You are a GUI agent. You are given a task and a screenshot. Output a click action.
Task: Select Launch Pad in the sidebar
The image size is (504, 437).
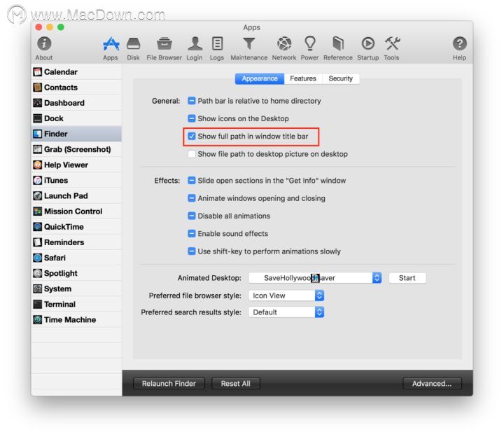pos(76,195)
